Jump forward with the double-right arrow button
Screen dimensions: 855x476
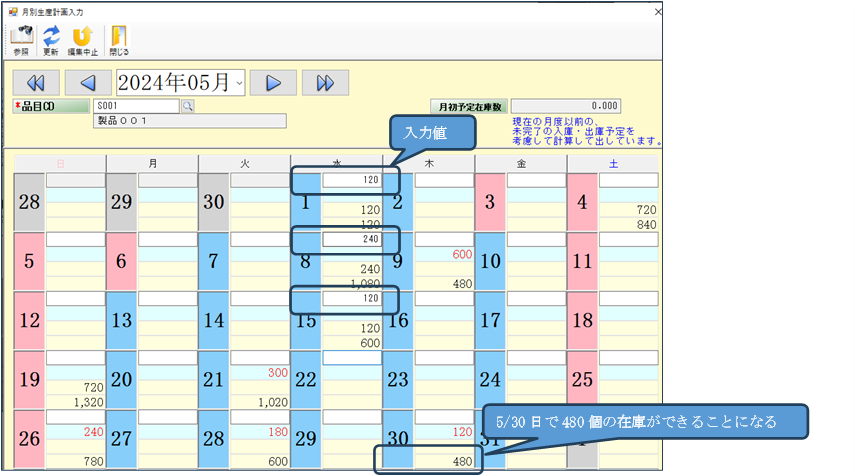tap(325, 82)
